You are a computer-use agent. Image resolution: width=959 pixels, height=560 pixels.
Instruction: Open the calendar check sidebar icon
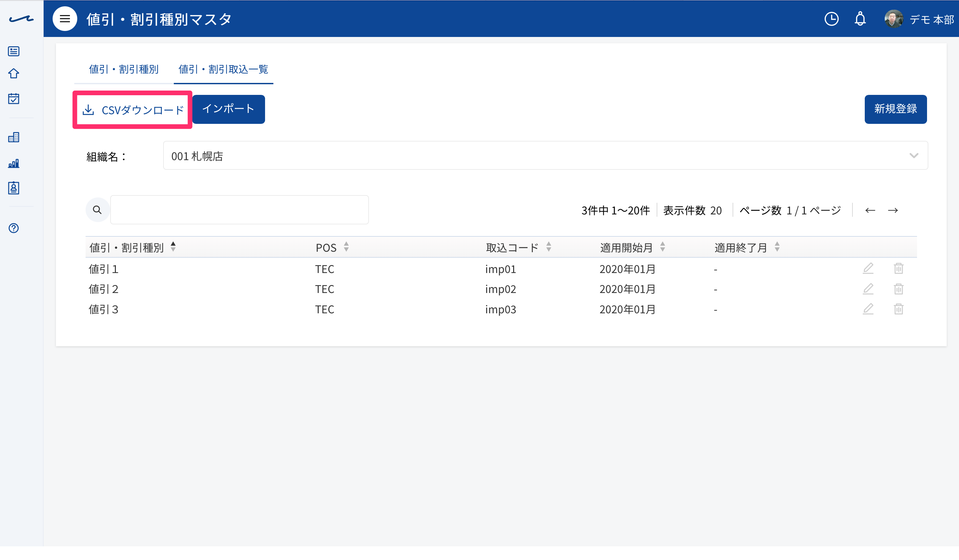pos(14,99)
